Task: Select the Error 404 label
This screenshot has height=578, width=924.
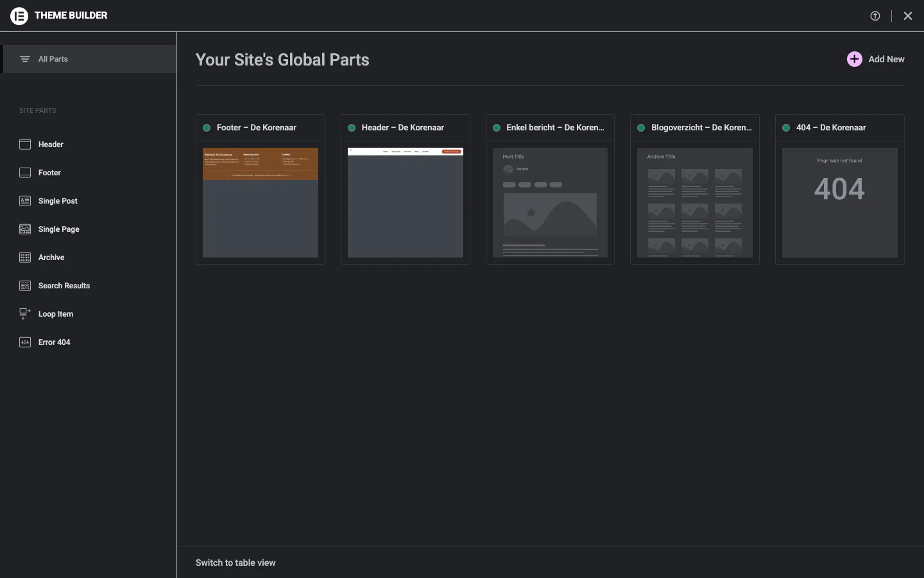Action: pos(55,342)
